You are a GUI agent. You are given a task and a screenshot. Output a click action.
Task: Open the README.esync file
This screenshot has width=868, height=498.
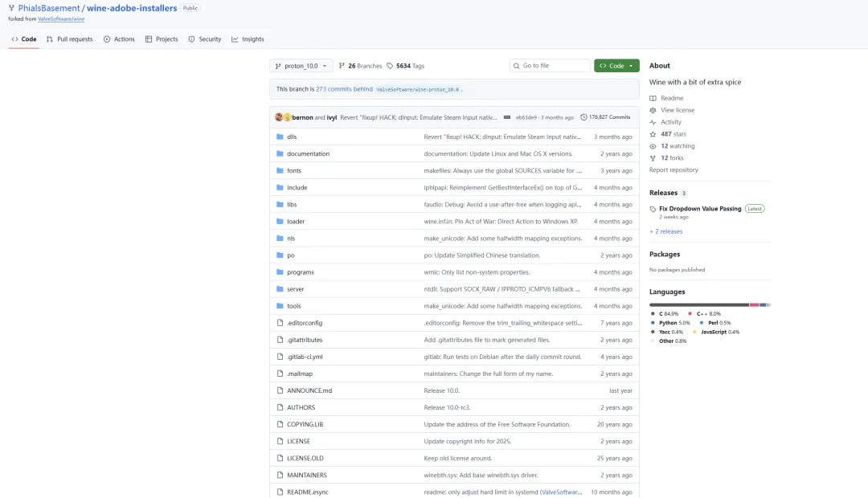[308, 492]
